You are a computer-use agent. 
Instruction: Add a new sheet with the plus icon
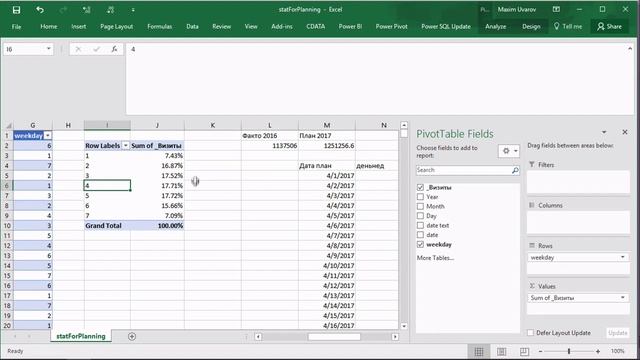(132, 336)
